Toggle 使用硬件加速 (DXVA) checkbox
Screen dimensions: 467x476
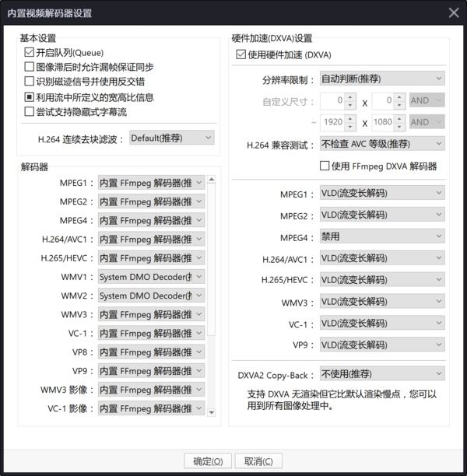pyautogui.click(x=241, y=54)
